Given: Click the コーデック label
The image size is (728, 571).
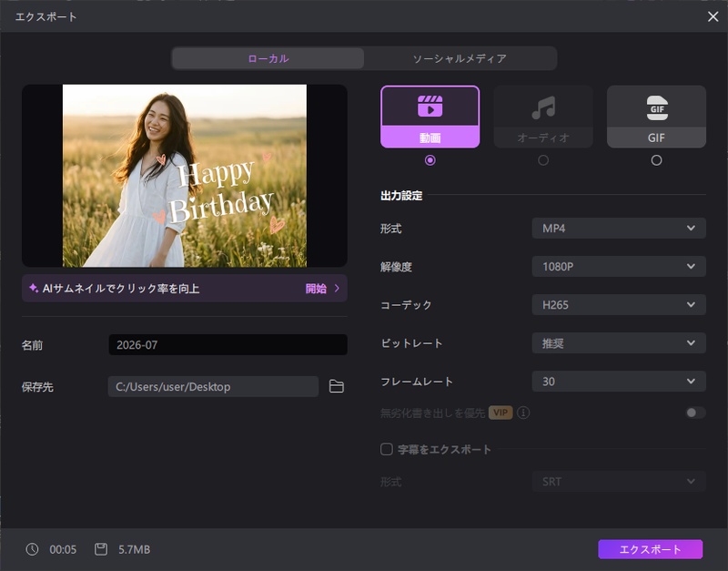Looking at the screenshot, I should [x=406, y=305].
